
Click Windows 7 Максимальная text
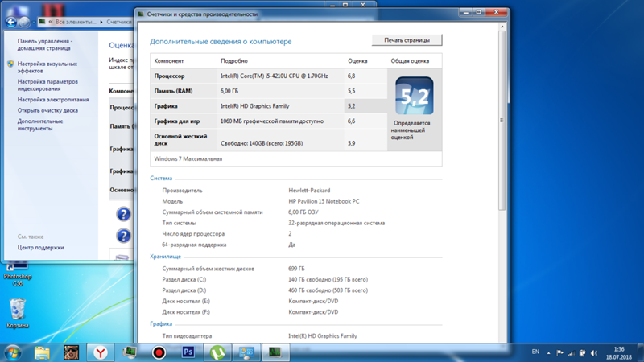188,158
